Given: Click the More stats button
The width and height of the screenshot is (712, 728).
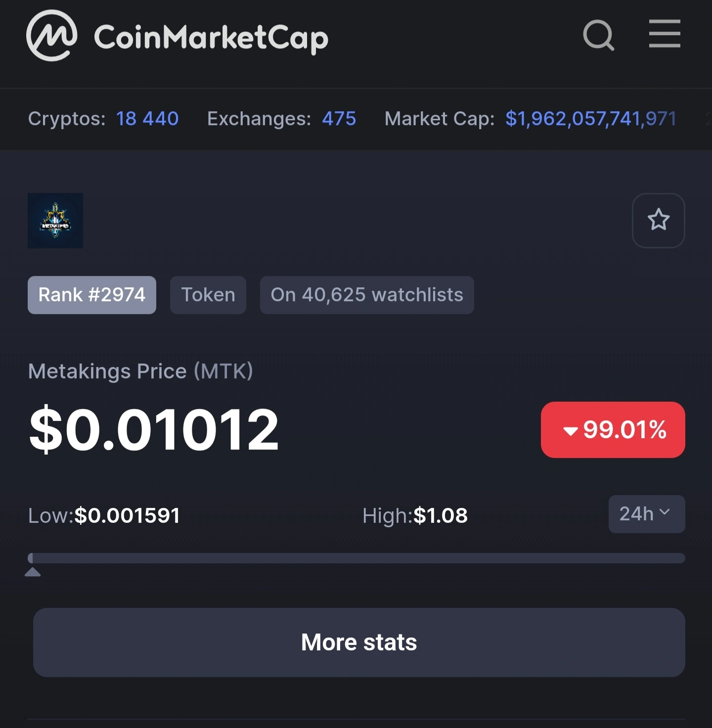Looking at the screenshot, I should (359, 642).
